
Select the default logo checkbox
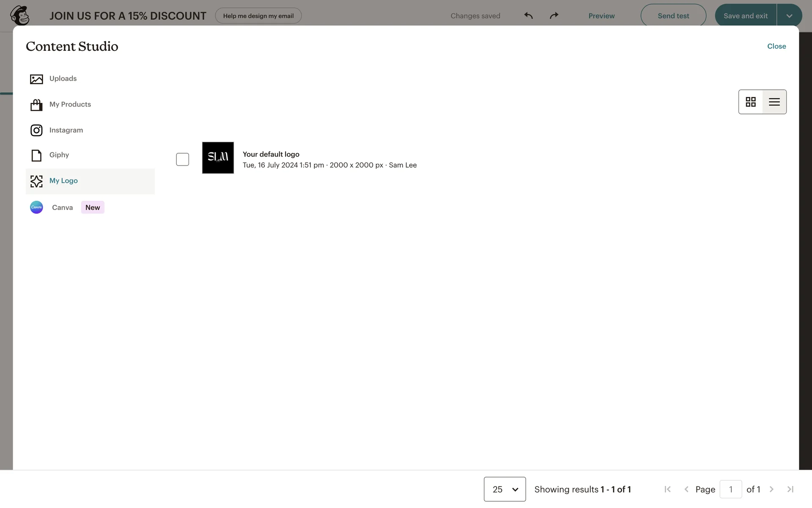[x=182, y=160]
